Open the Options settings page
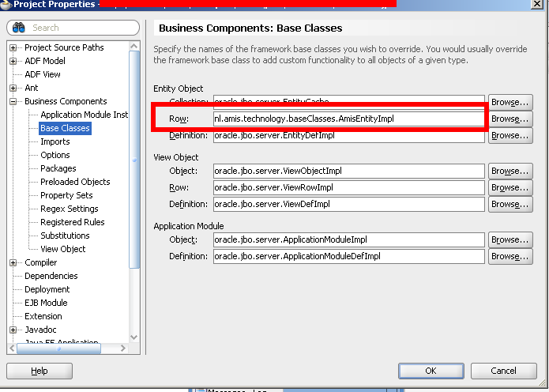This screenshot has width=549, height=392. 55,155
